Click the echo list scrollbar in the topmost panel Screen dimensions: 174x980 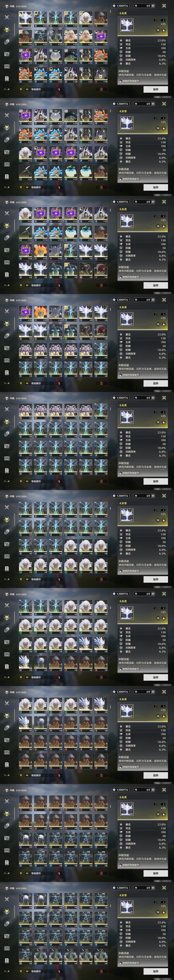[x=111, y=11]
